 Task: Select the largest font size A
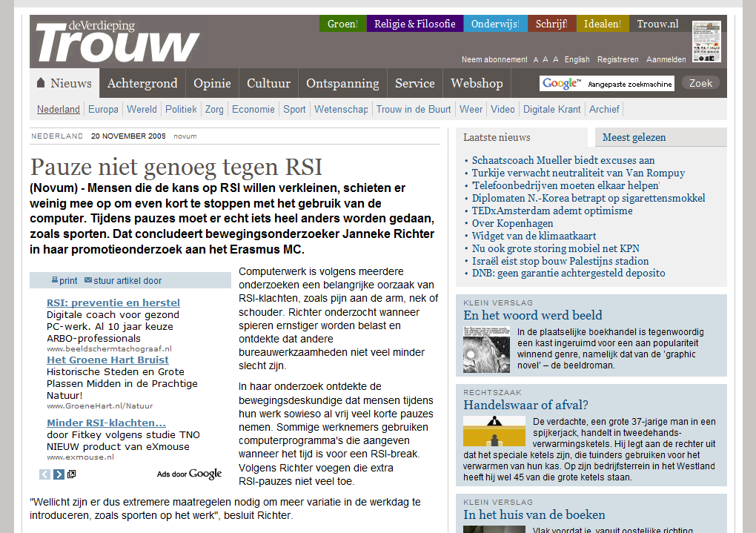coord(556,60)
